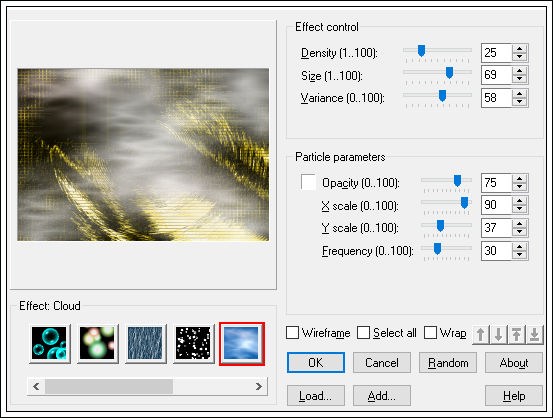Click the Random button

click(448, 363)
